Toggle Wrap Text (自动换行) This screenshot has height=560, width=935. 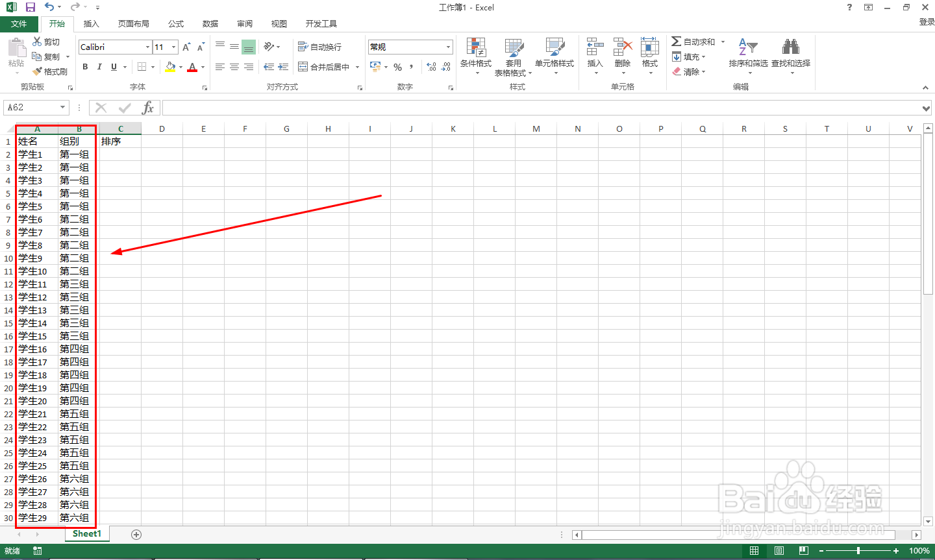(x=319, y=47)
